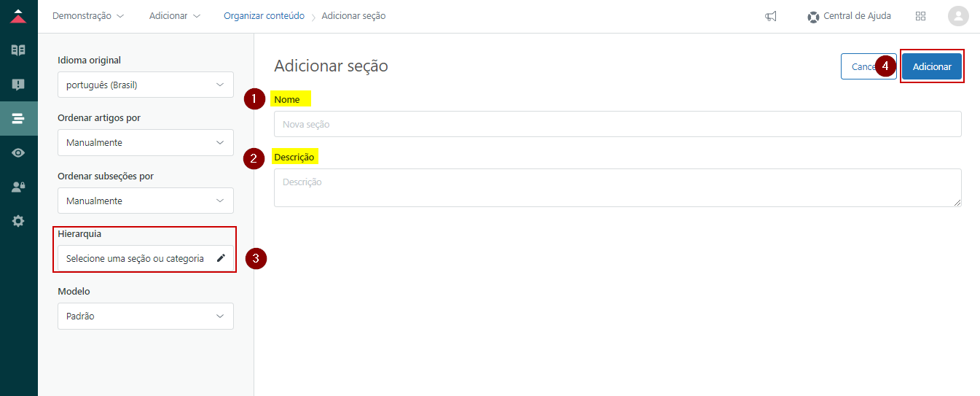Open the Ordenar artigos por dropdown

(146, 142)
